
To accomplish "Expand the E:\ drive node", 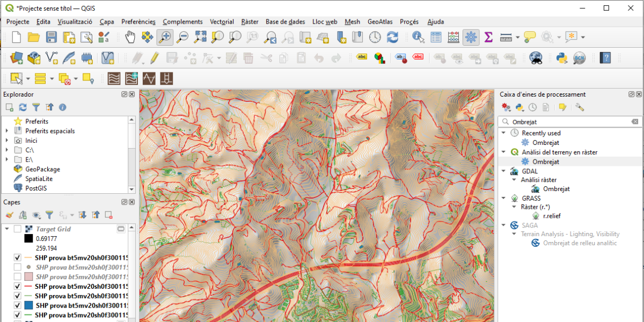I will pyautogui.click(x=7, y=159).
